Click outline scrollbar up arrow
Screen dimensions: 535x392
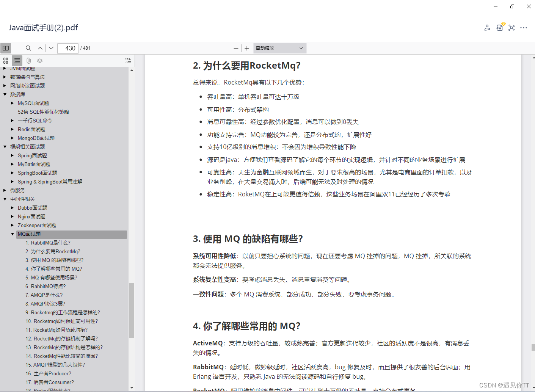[x=132, y=70]
